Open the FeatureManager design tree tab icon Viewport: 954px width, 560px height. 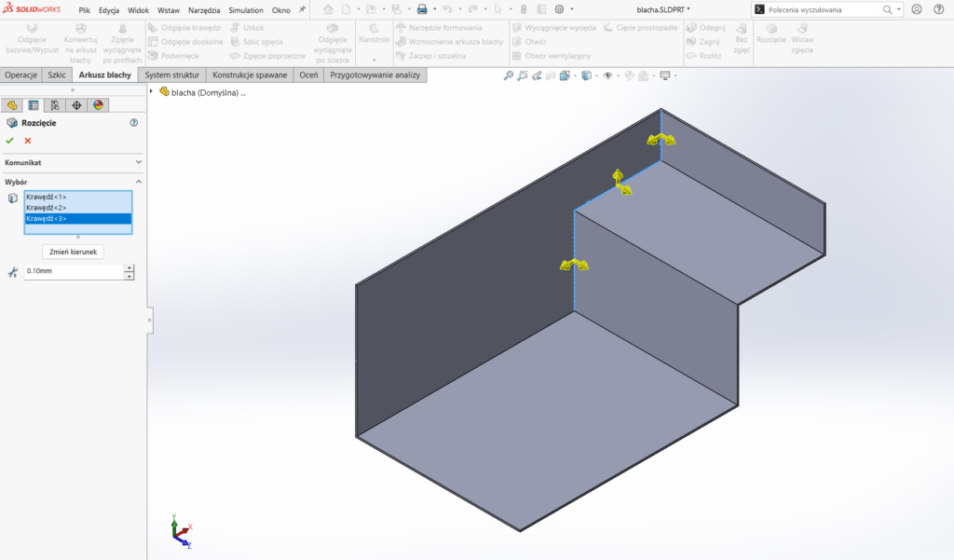[x=11, y=105]
